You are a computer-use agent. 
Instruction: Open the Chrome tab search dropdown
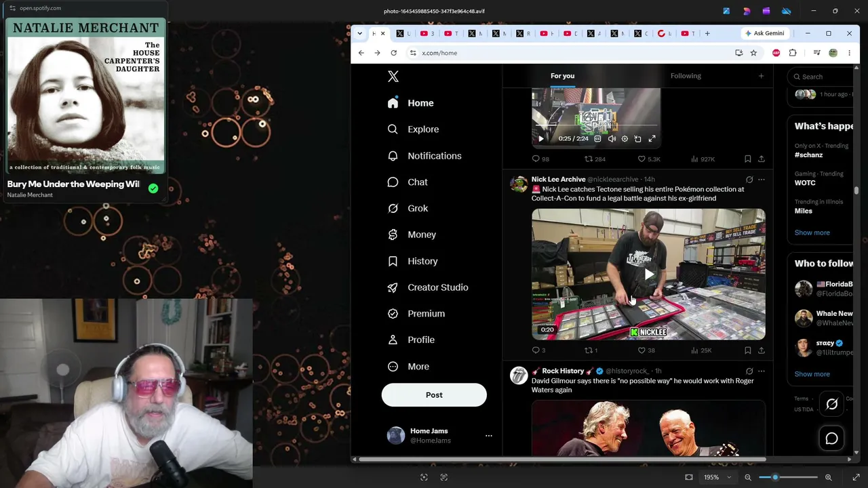point(359,33)
